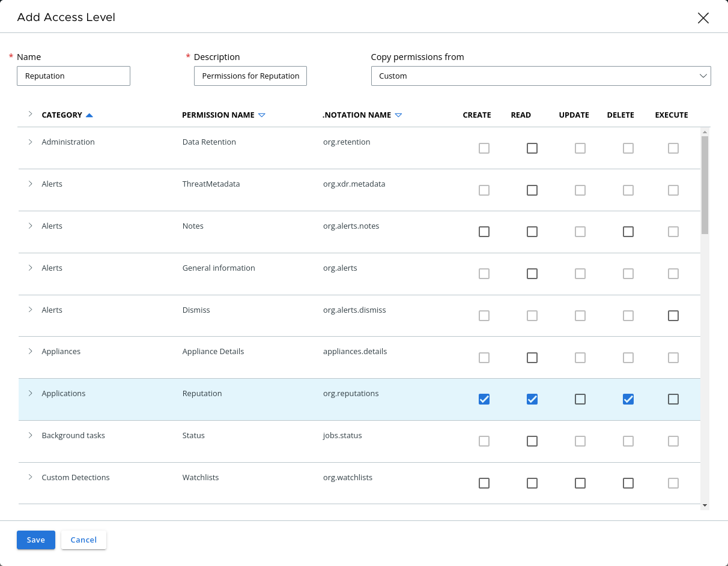This screenshot has width=728, height=566.
Task: Click the Name input field
Action: coord(73,76)
